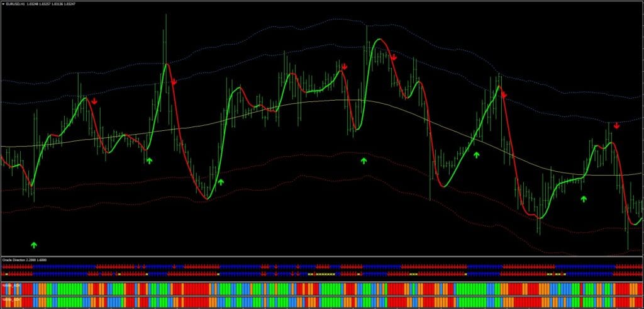
Task: Open the triangle menu beside EURUSD,H1
Action: click(x=4, y=4)
